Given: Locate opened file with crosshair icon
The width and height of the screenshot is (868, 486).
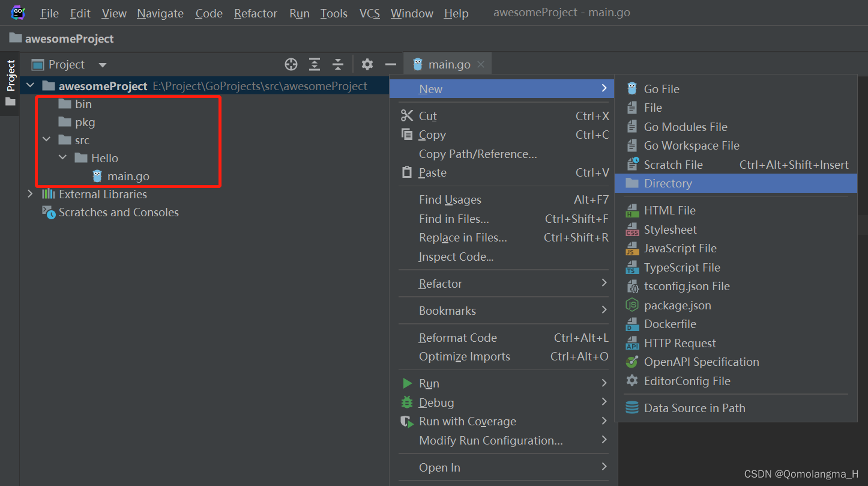Looking at the screenshot, I should [291, 64].
